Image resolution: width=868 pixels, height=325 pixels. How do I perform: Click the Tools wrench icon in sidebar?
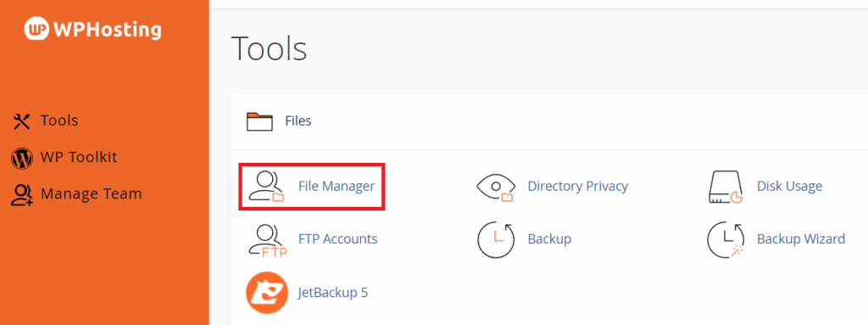click(21, 120)
